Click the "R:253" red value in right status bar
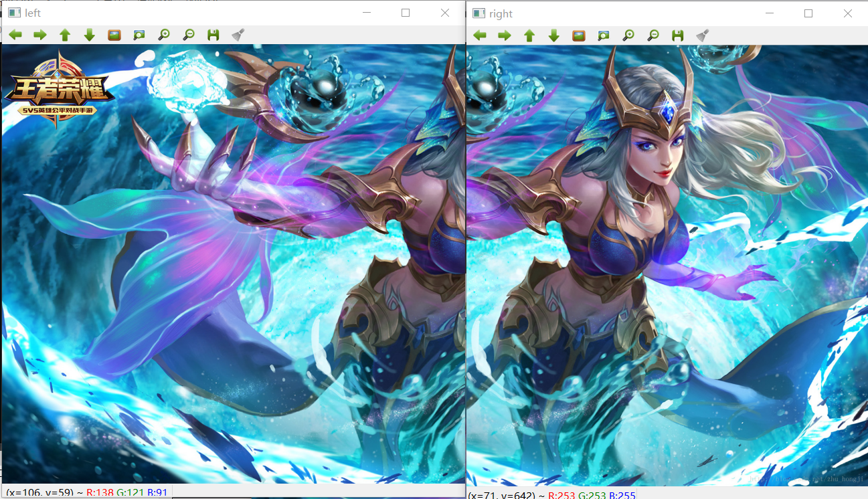The image size is (868, 499). pyautogui.click(x=561, y=495)
